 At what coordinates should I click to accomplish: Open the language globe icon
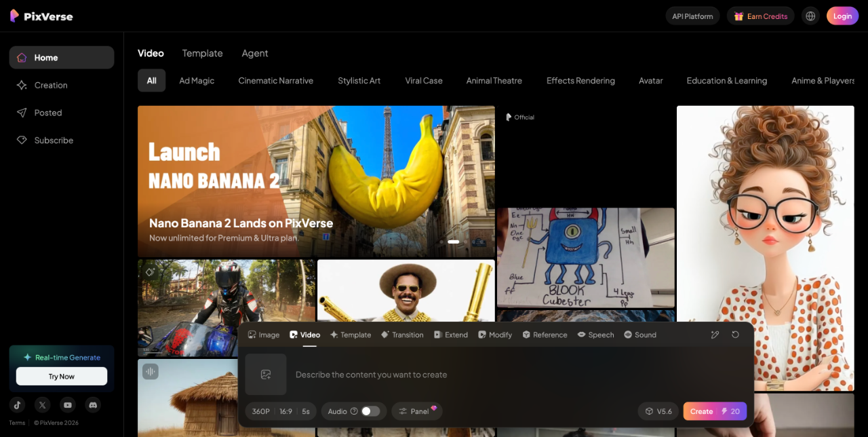[x=810, y=16]
